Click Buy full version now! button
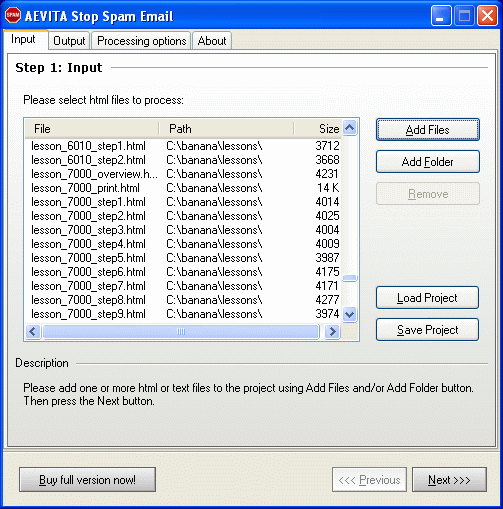Viewport: 503px width, 509px height. pos(87,480)
